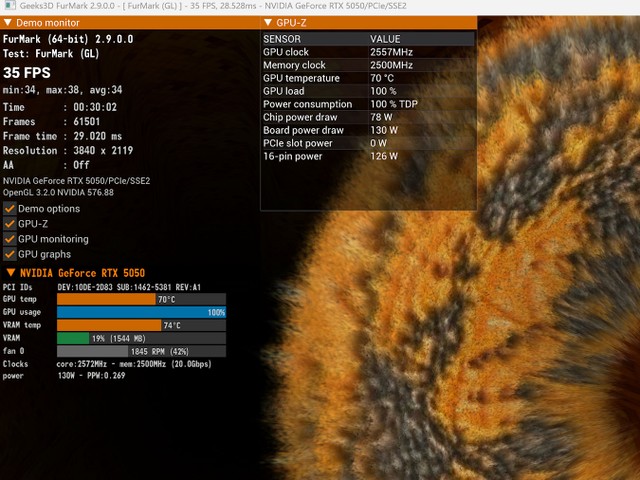The image size is (640, 480).
Task: Click the PCI IDs DEV:10DE-2D83 line
Action: pyautogui.click(x=102, y=287)
